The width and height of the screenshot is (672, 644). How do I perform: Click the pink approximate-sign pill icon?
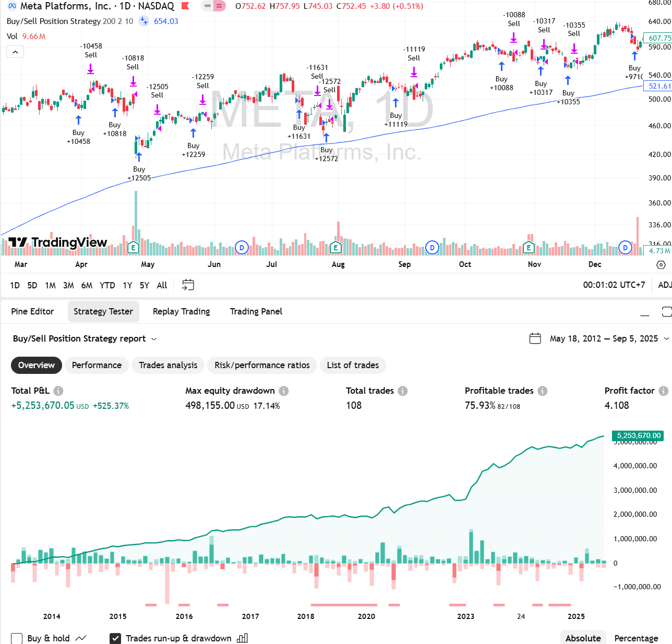220,6
